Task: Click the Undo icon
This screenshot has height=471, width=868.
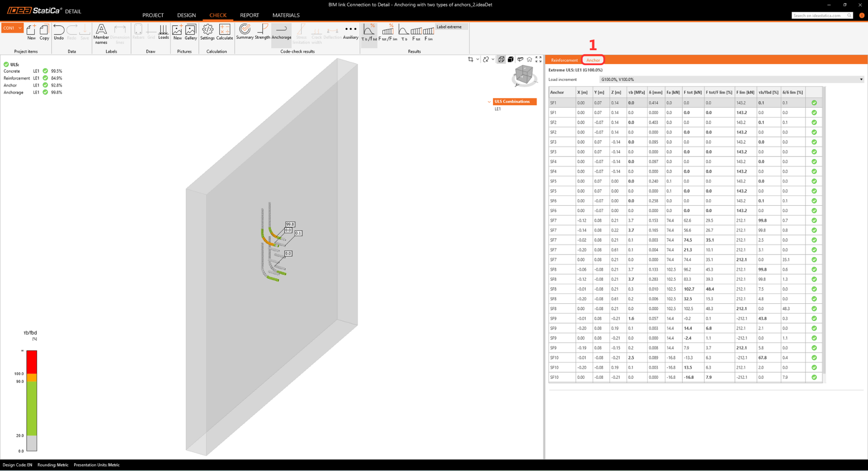Action: (x=59, y=32)
